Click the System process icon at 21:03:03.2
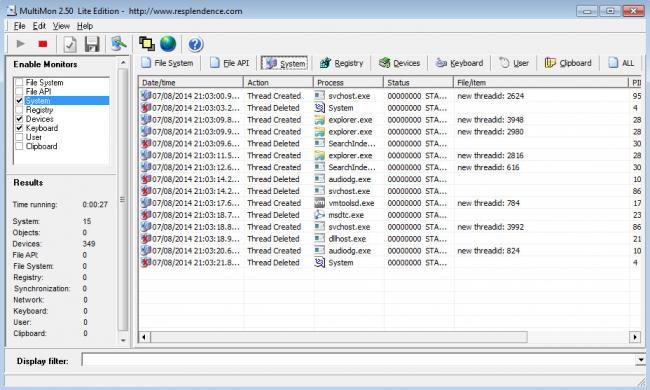650x390 pixels. [320, 108]
